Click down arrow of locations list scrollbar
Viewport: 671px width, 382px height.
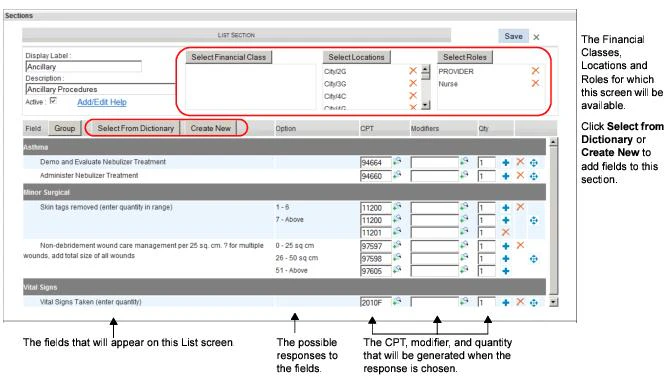click(425, 105)
